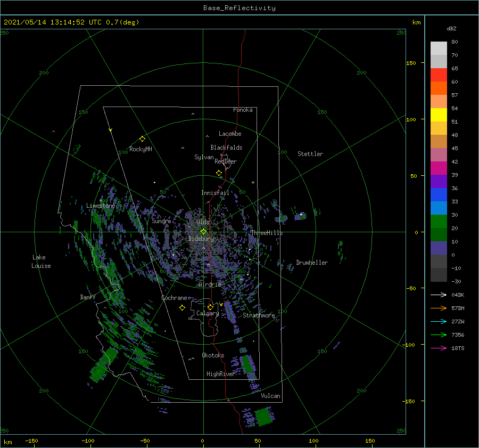This screenshot has height=448, width=479.
Task: Click the yellow station marker near Cochrane
Action: point(182,308)
